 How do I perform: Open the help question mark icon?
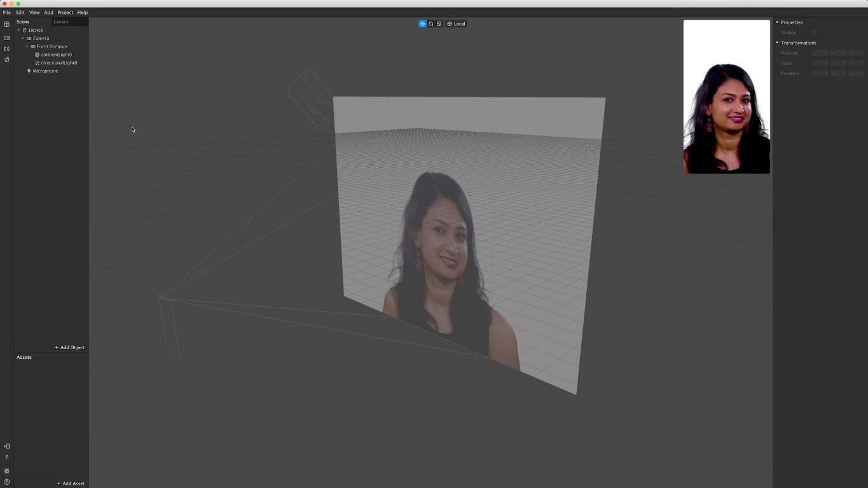click(7, 482)
